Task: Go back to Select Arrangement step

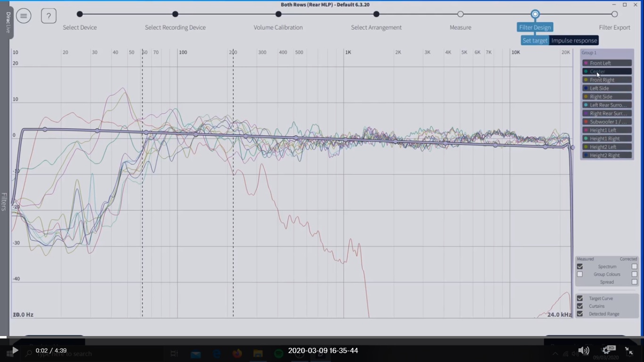Action: (376, 14)
